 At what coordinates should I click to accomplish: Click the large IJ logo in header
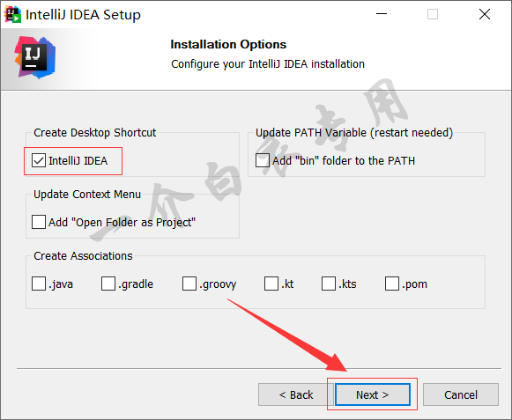[x=35, y=58]
